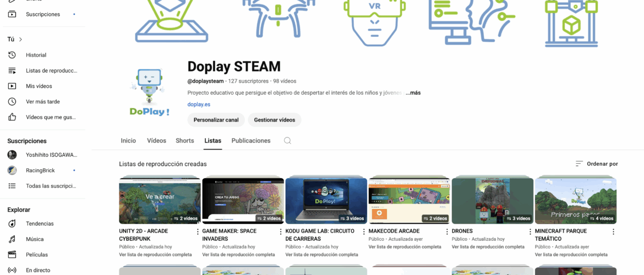The height and width of the screenshot is (275, 644).
Task: Click the Música note icon
Action: point(12,239)
